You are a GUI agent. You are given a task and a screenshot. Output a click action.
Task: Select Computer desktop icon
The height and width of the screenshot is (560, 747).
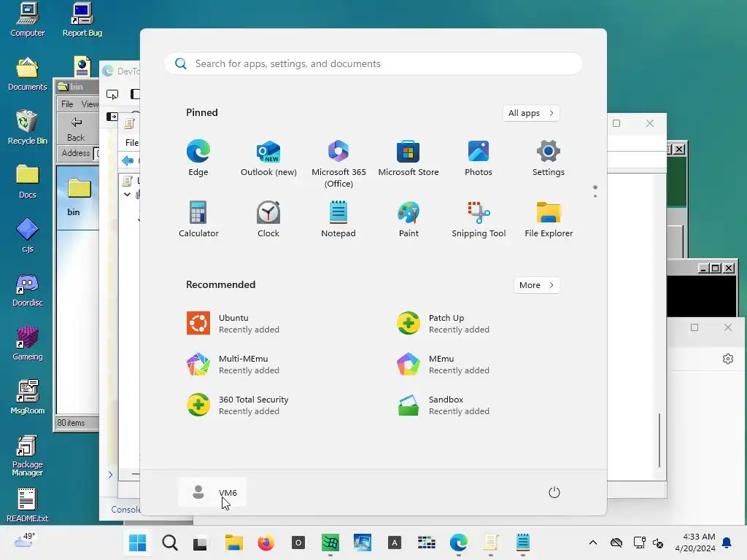pyautogui.click(x=27, y=20)
